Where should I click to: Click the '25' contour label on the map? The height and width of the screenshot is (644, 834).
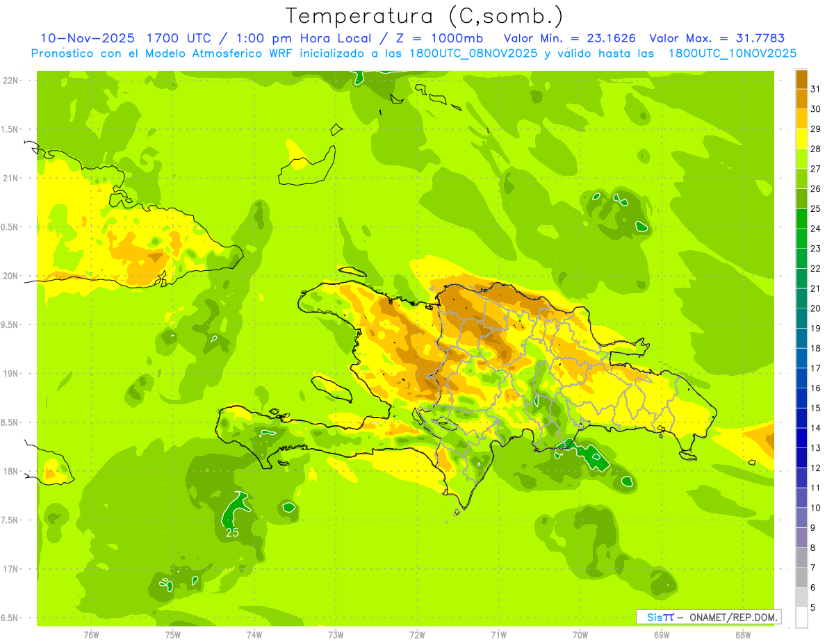click(232, 533)
